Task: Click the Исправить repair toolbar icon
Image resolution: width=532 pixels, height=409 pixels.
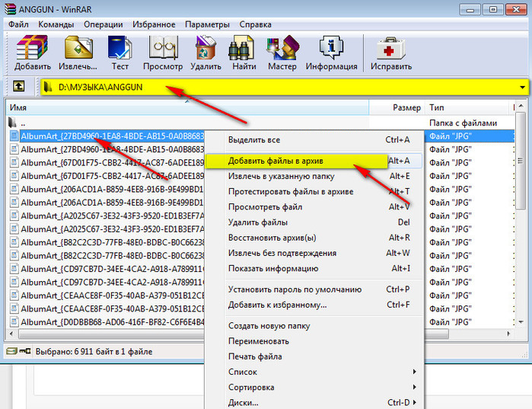Action: [391, 53]
